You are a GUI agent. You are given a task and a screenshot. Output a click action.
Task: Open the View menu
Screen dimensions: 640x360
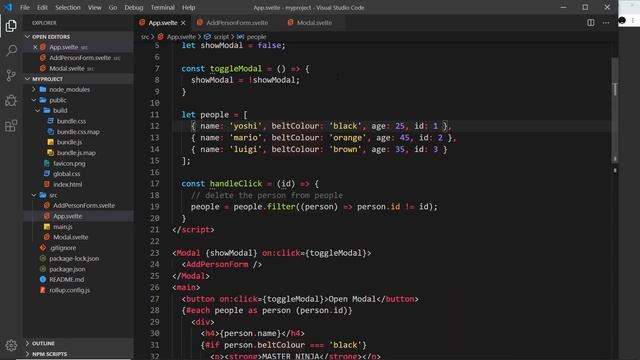(x=95, y=7)
